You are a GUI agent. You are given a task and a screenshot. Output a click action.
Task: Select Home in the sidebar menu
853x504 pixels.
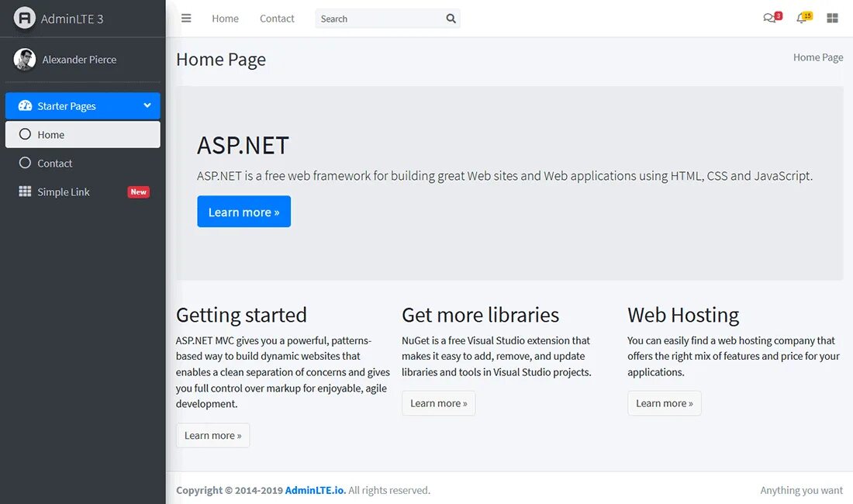[x=83, y=134]
